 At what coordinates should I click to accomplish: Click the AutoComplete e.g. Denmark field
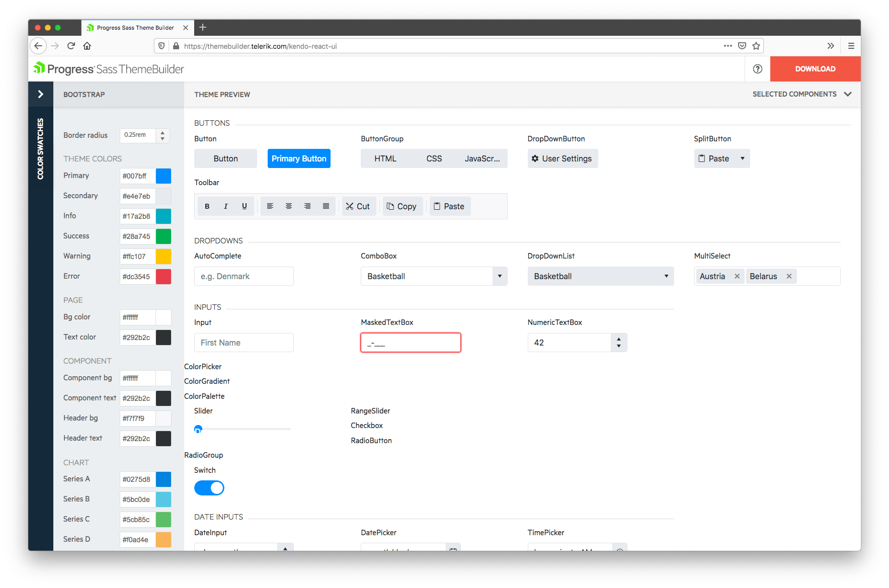[x=244, y=276]
